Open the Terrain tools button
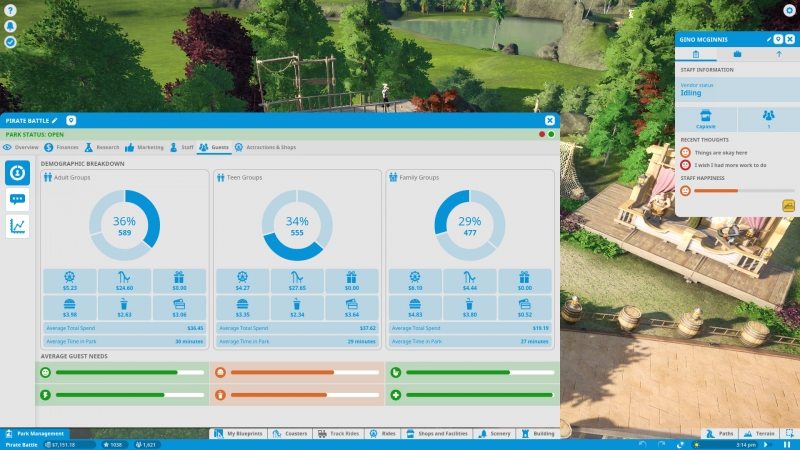 coord(760,434)
